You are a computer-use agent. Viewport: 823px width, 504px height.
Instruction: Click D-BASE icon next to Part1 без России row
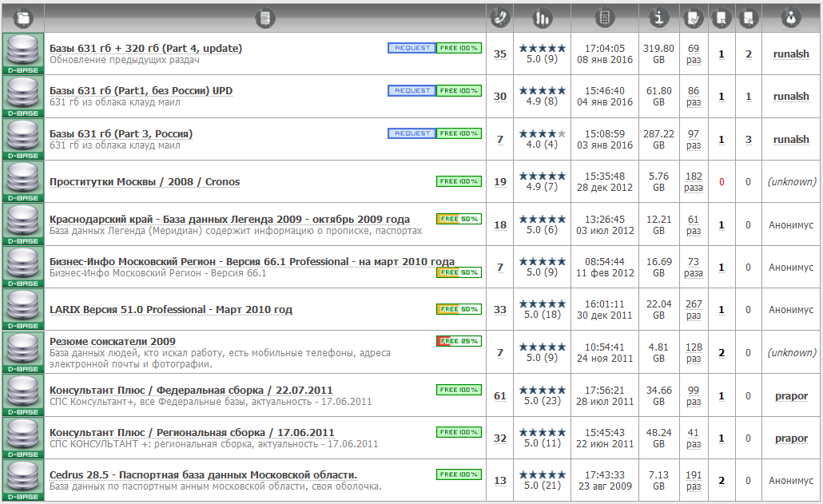pyautogui.click(x=23, y=97)
